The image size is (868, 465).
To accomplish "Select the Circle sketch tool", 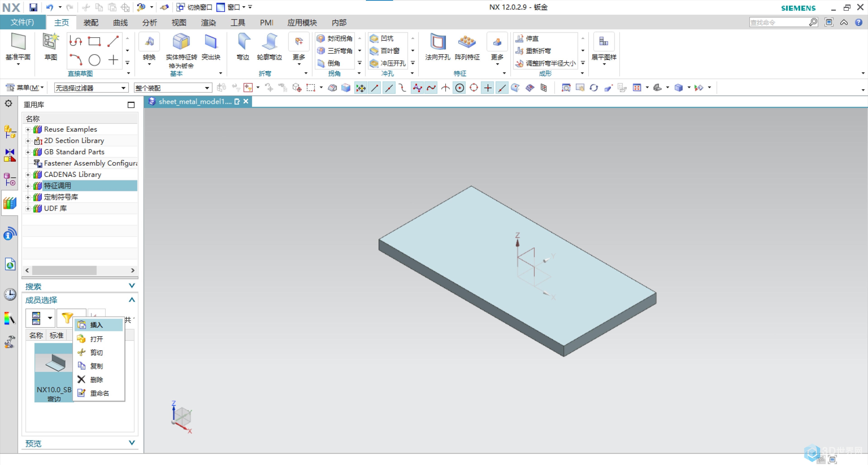I will (x=94, y=60).
